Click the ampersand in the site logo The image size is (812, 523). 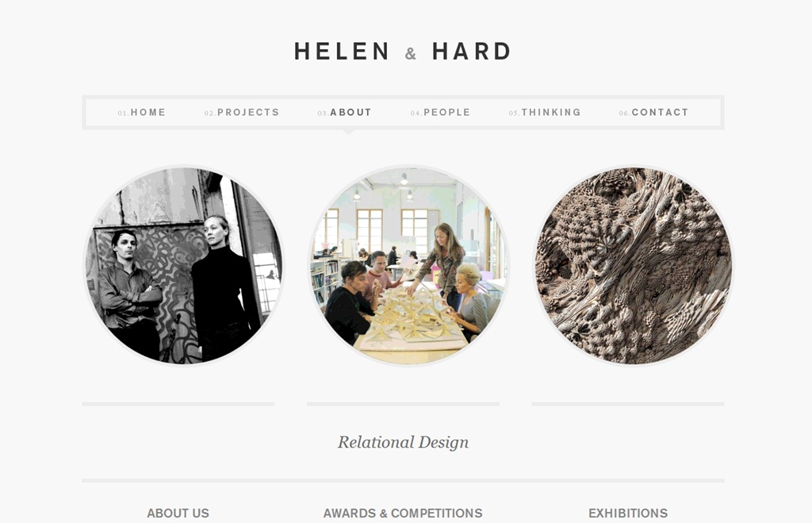(x=411, y=53)
